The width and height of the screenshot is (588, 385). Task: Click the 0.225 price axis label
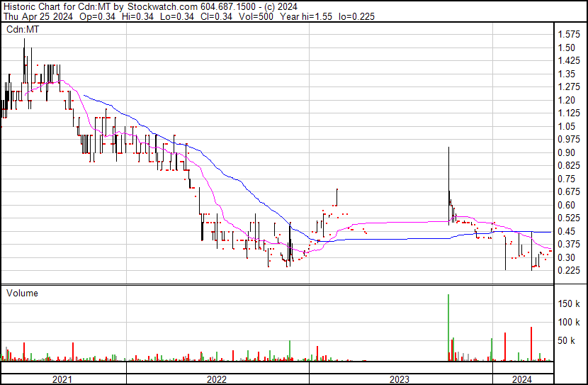[569, 271]
